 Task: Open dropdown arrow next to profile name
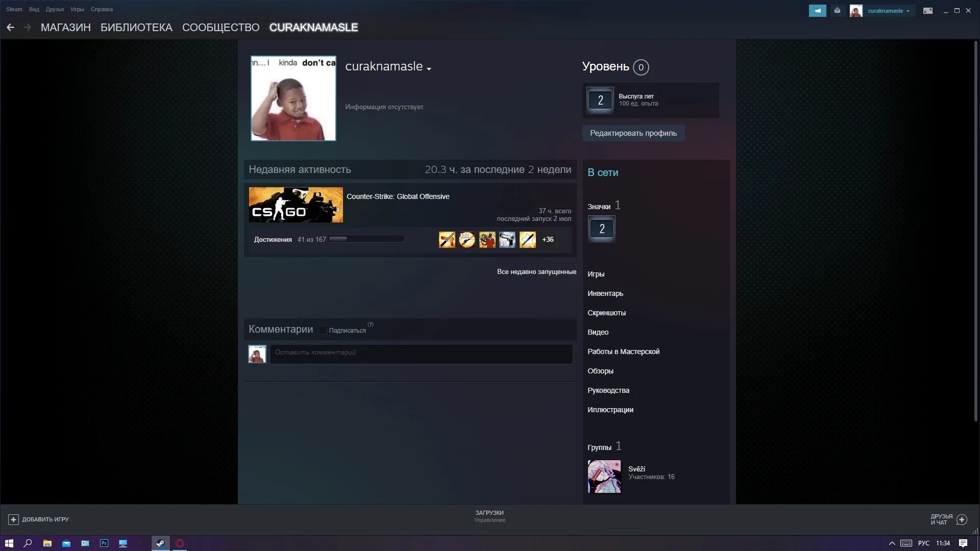coord(429,69)
